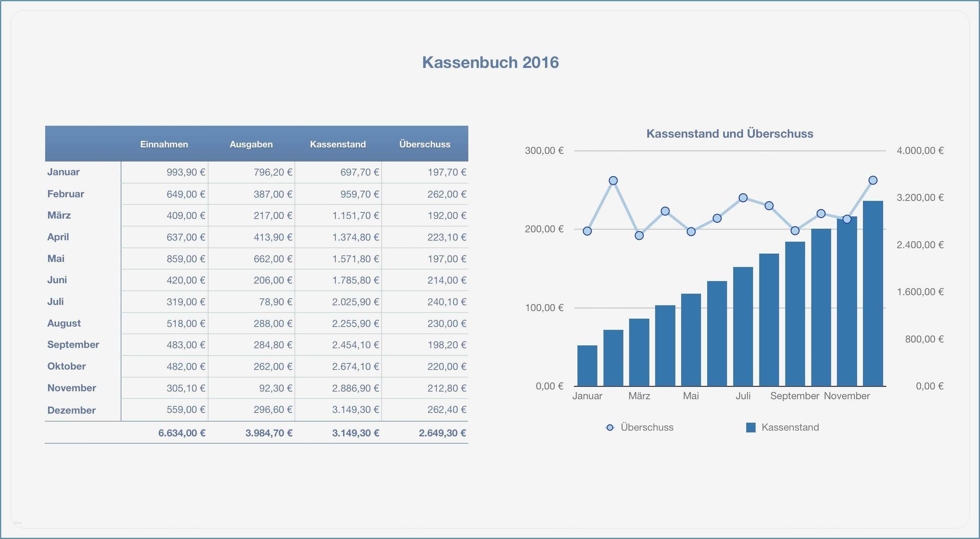The width and height of the screenshot is (980, 539).
Task: Select the tallest Dezember Kassenstand bar
Action: (873, 293)
